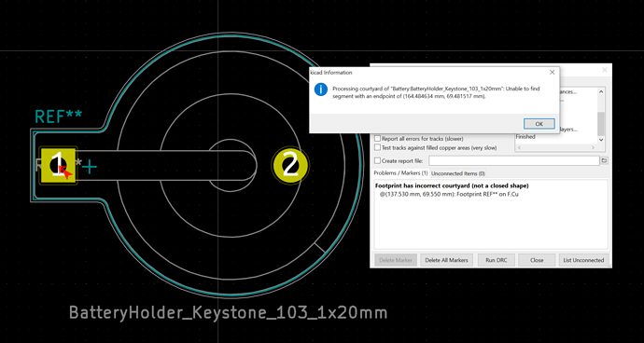
Task: Click right arrow of horizontal log scrollbar
Action: (593, 147)
